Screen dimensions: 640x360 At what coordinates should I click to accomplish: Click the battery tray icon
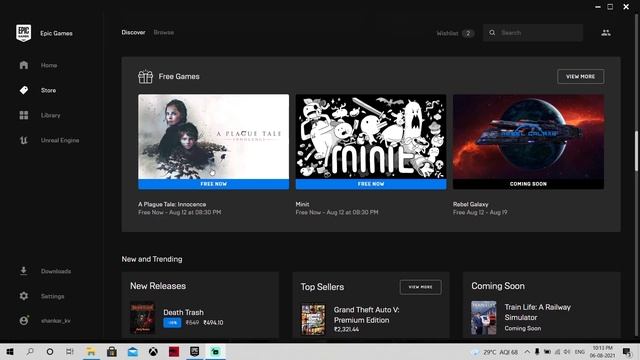pyautogui.click(x=547, y=352)
